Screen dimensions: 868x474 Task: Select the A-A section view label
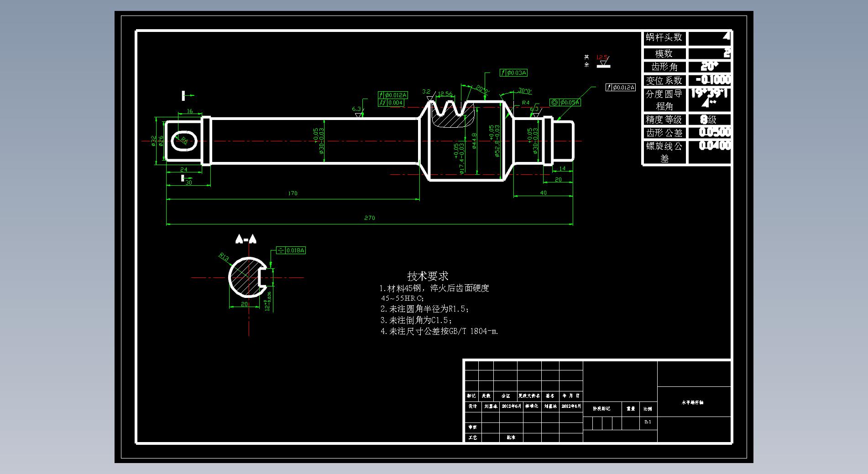click(x=246, y=239)
